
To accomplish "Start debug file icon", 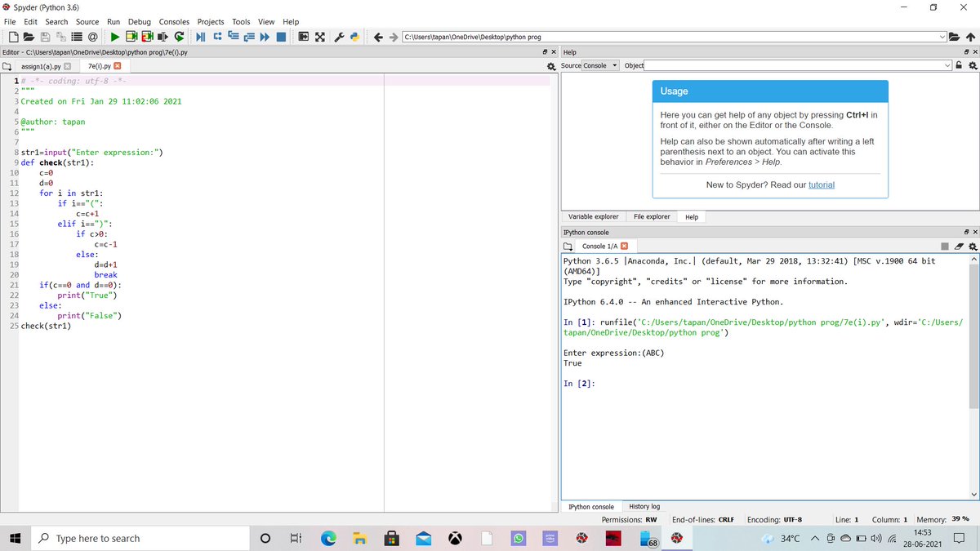I will click(201, 37).
